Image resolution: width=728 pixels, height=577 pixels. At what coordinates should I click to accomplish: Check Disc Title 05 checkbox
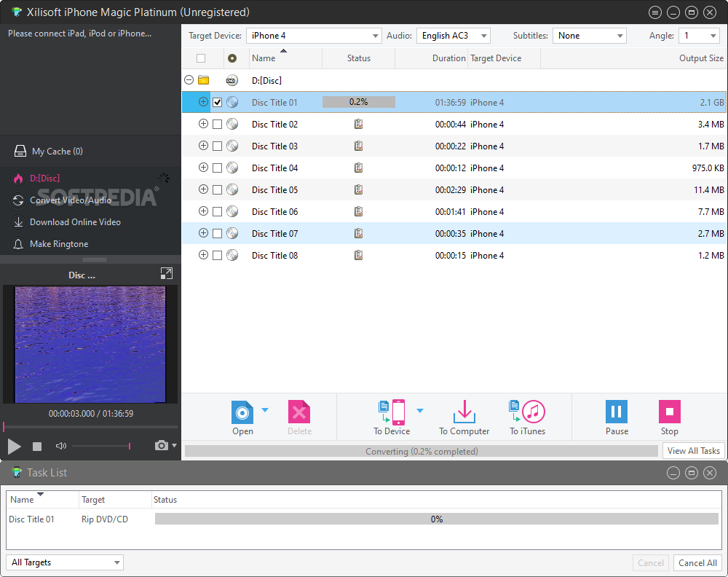point(217,189)
